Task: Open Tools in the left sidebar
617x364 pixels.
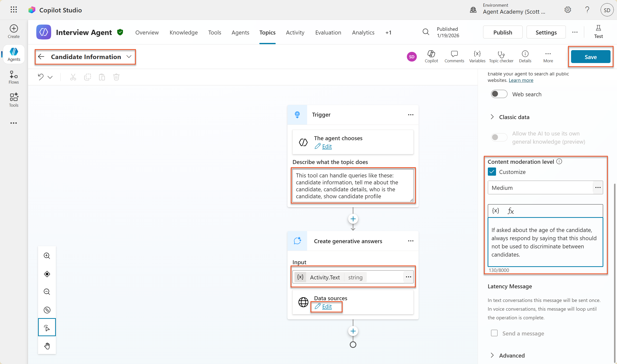Action: tap(14, 100)
